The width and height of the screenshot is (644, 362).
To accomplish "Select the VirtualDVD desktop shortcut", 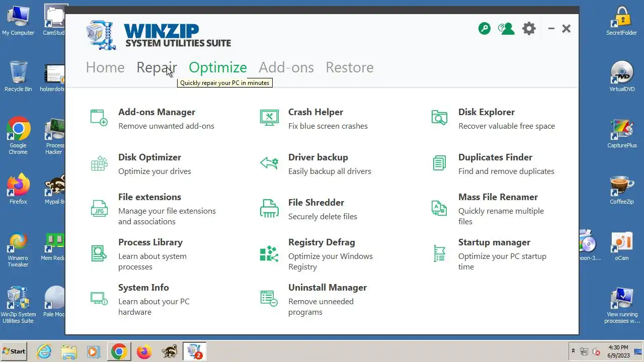I will click(x=622, y=77).
